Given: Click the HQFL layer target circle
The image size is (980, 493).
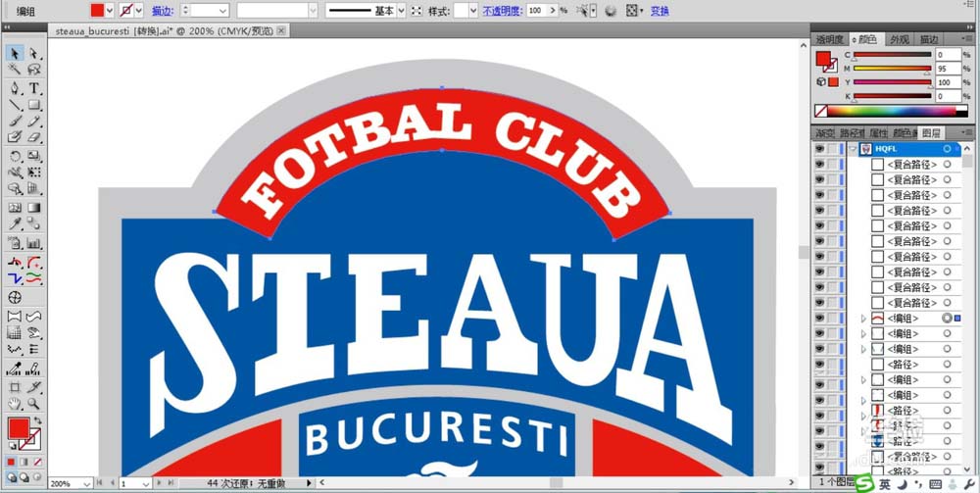Looking at the screenshot, I should click(948, 149).
